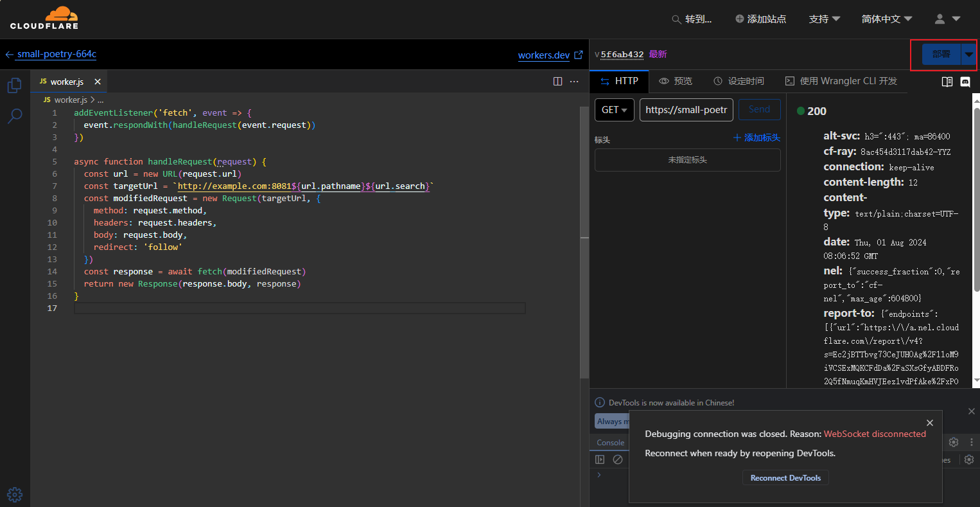The image size is (980, 507).
Task: Open console settings gear at right
Action: tap(969, 459)
